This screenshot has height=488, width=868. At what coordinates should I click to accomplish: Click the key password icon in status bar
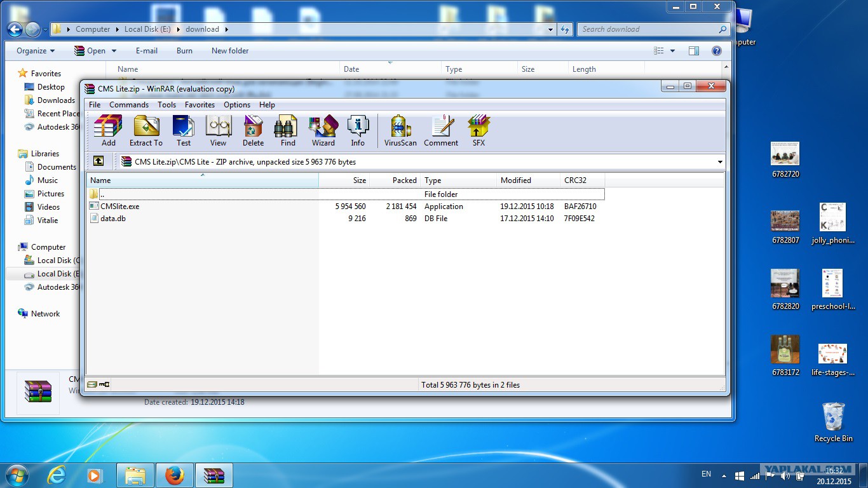pos(104,384)
